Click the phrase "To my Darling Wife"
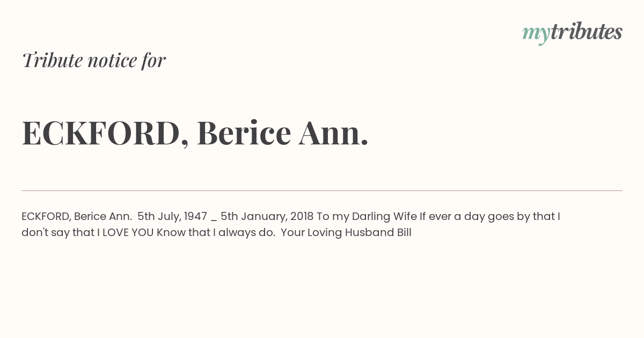This screenshot has height=338, width=644. pyautogui.click(x=367, y=216)
